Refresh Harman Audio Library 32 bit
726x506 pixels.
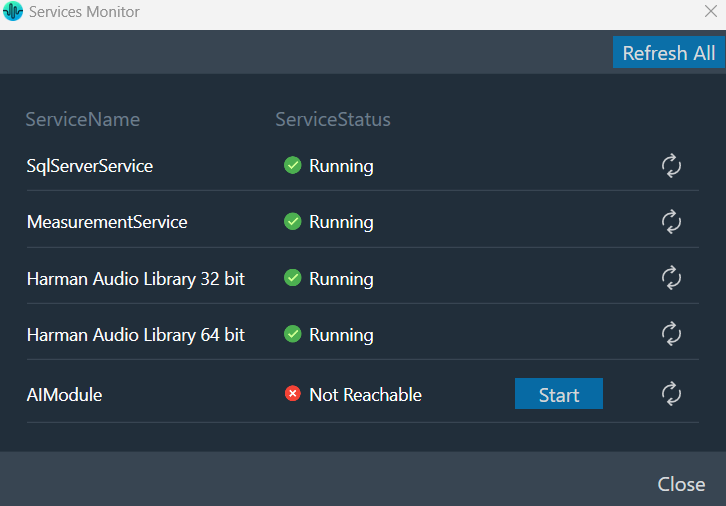pos(671,278)
